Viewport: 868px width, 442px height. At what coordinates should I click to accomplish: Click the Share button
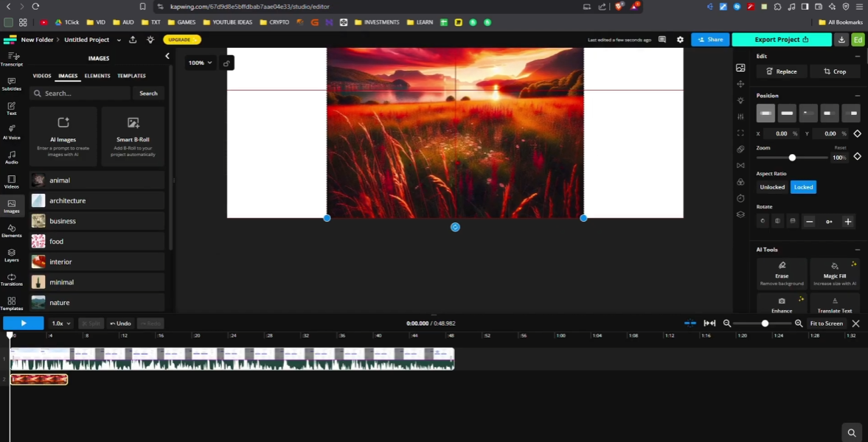point(710,40)
